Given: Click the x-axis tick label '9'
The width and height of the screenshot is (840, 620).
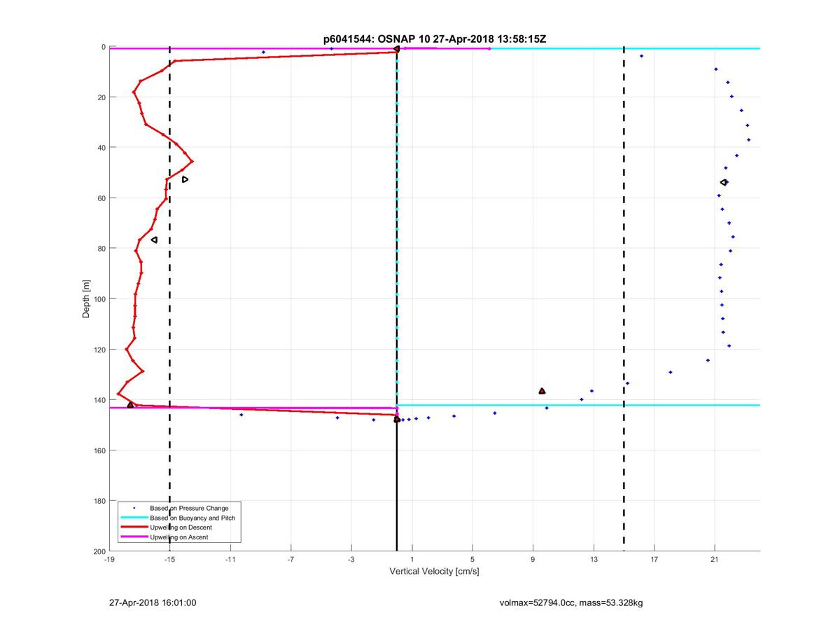Looking at the screenshot, I should (x=533, y=560).
